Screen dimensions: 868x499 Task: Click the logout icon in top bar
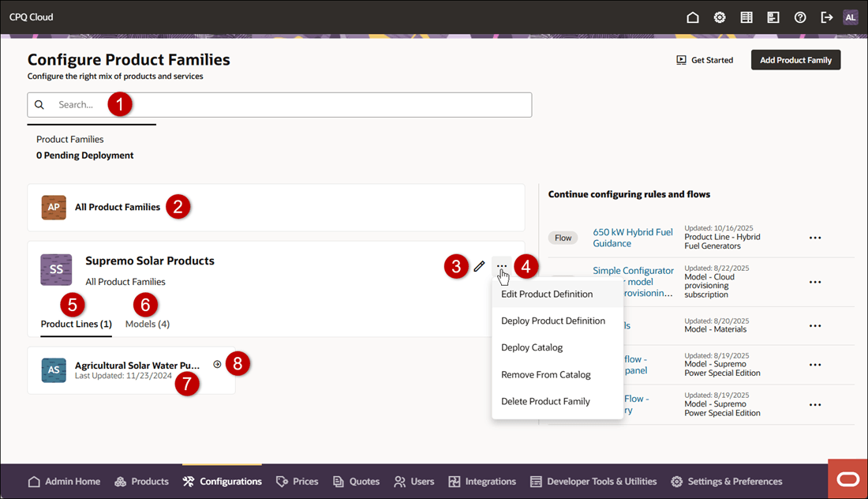pyautogui.click(x=826, y=17)
